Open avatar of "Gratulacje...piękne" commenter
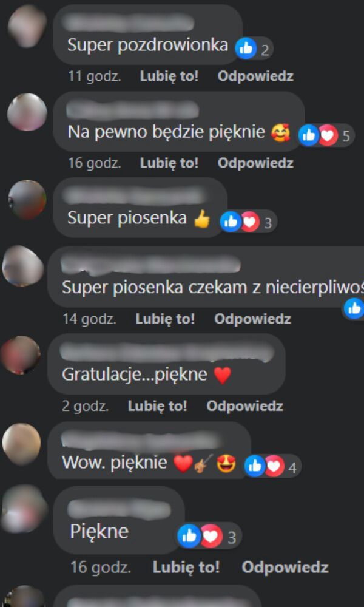This screenshot has width=364, height=607. (x=21, y=355)
